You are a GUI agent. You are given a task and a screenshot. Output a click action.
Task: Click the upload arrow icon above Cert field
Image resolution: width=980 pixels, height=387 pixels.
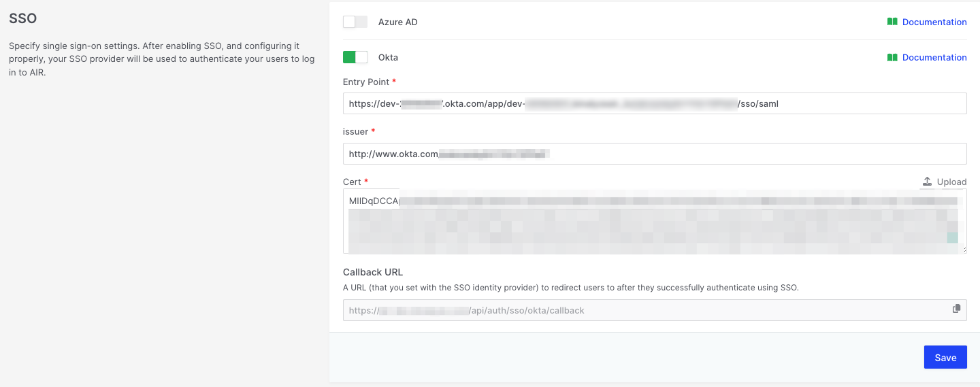pos(927,182)
